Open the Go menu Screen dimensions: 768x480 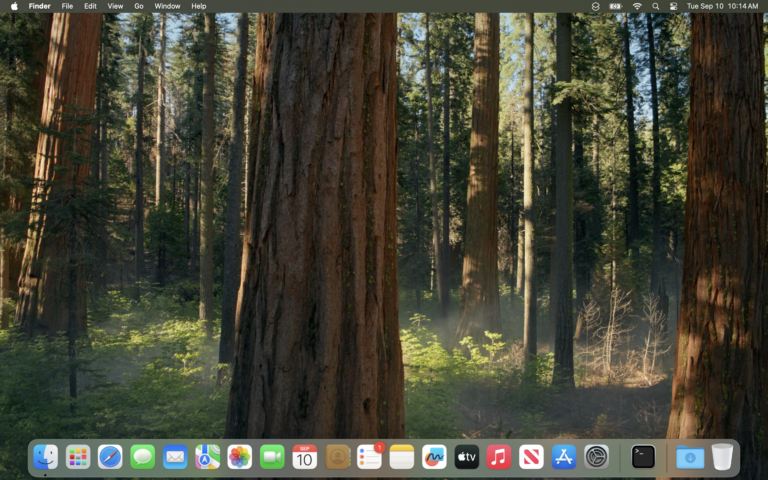pos(139,6)
